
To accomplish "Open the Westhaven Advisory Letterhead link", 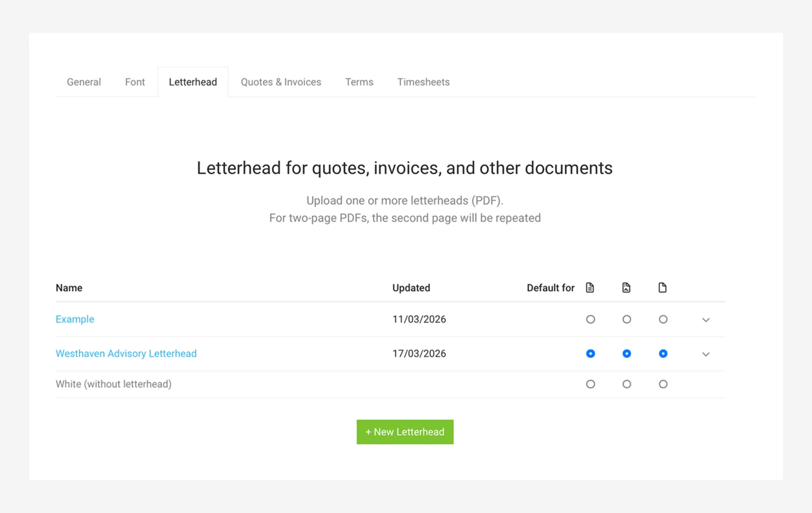I will (126, 354).
